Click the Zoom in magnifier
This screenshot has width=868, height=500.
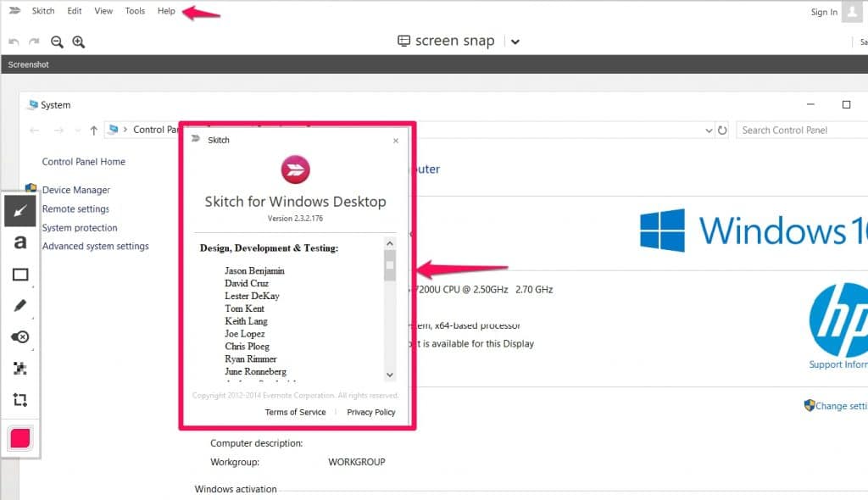pos(79,42)
